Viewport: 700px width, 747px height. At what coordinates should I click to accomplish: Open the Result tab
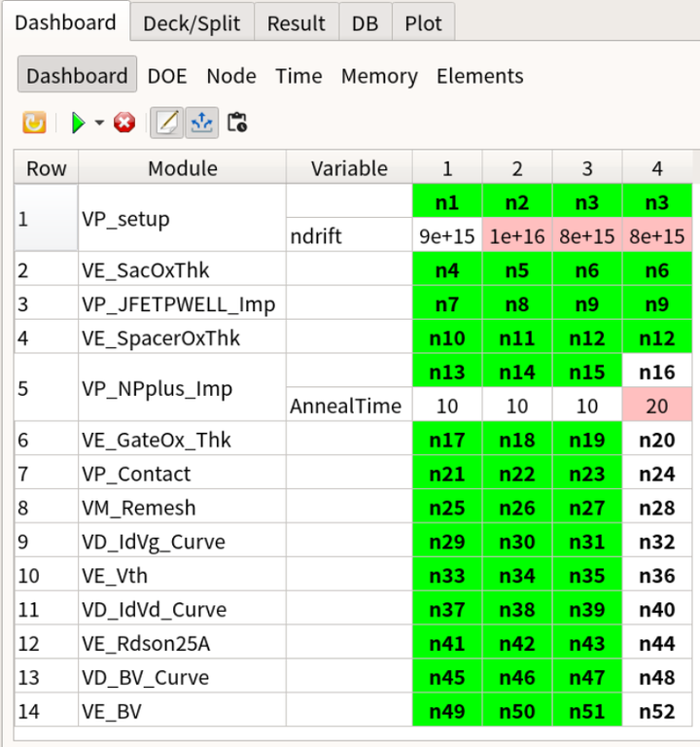pyautogui.click(x=297, y=23)
